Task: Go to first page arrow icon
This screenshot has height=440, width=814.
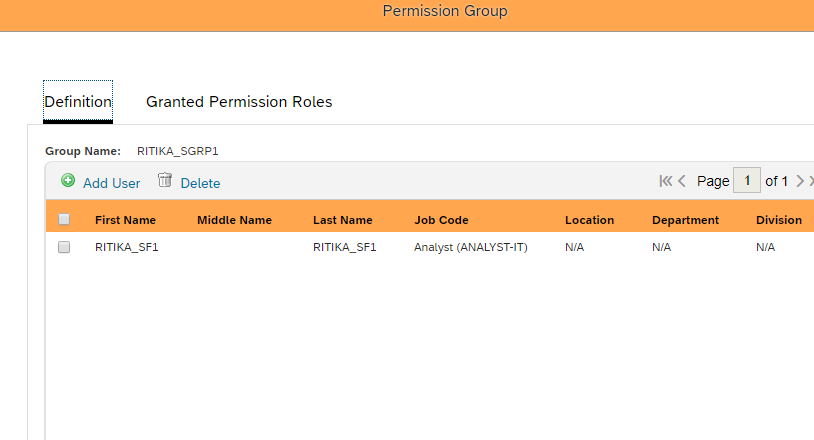Action: coord(666,181)
